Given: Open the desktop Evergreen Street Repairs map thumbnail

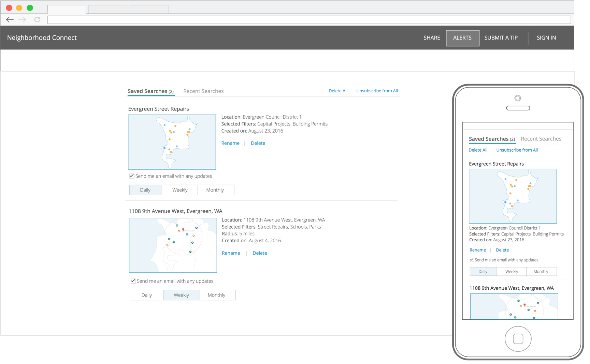Looking at the screenshot, I should click(x=172, y=142).
